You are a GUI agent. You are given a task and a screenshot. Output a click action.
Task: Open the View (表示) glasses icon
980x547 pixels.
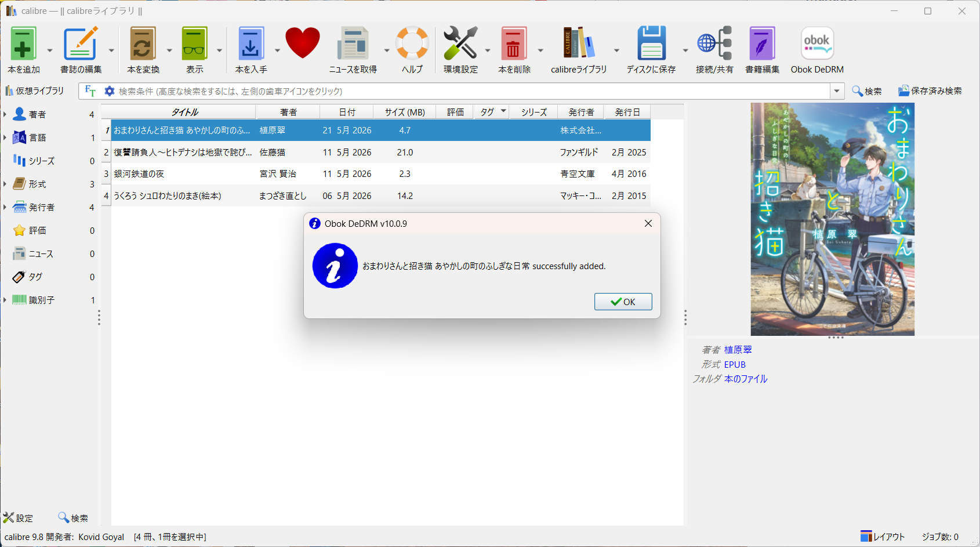[x=194, y=44]
